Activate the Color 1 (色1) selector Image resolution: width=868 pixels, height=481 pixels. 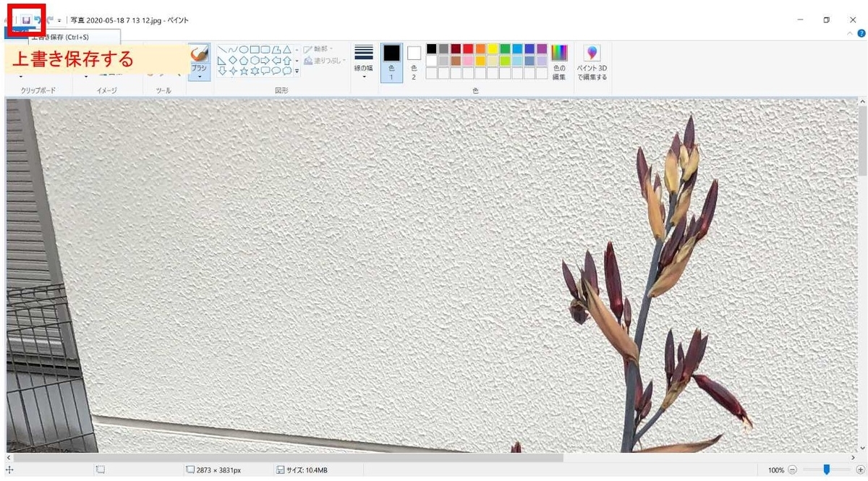pyautogui.click(x=391, y=62)
